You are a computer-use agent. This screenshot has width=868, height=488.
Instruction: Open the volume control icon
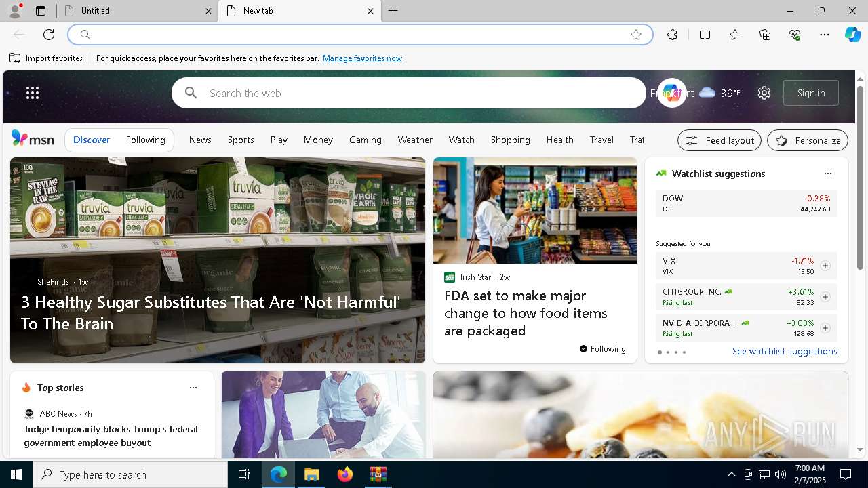pyautogui.click(x=781, y=474)
